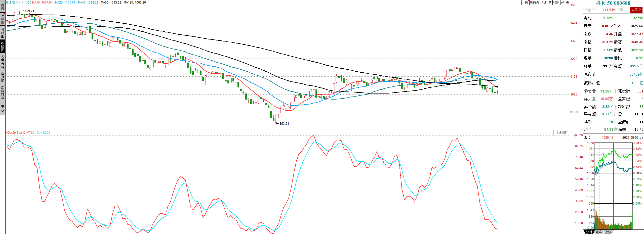The image size is (644, 234).
Task: Click the X100 volume scale box
Action: click(x=590, y=227)
